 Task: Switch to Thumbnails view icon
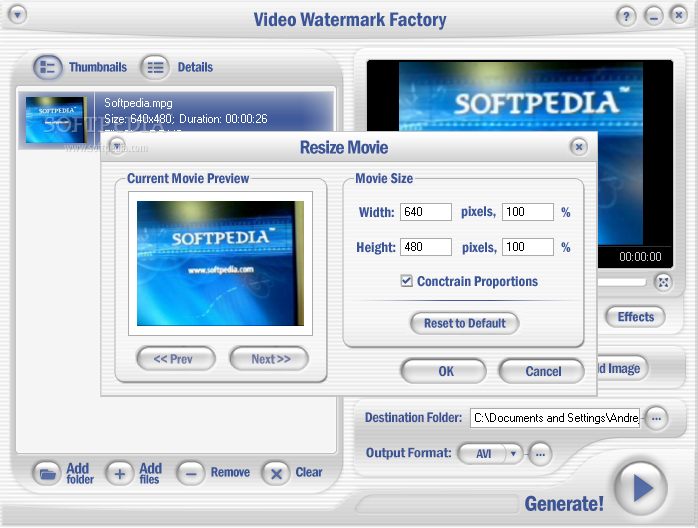pyautogui.click(x=47, y=67)
